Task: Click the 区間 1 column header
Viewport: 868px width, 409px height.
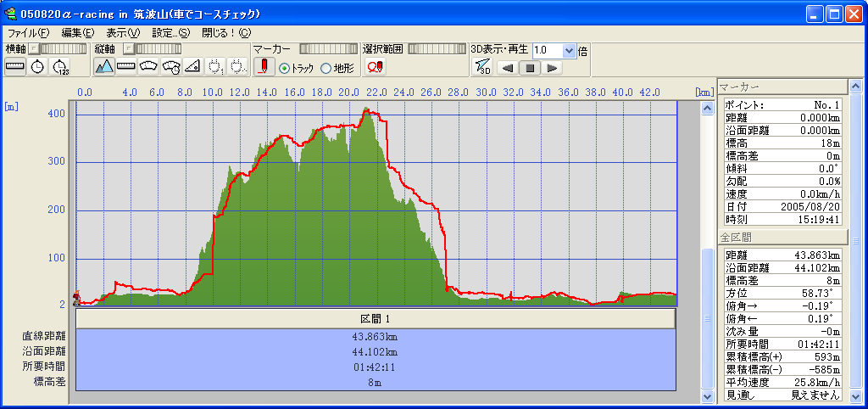Action: (376, 318)
